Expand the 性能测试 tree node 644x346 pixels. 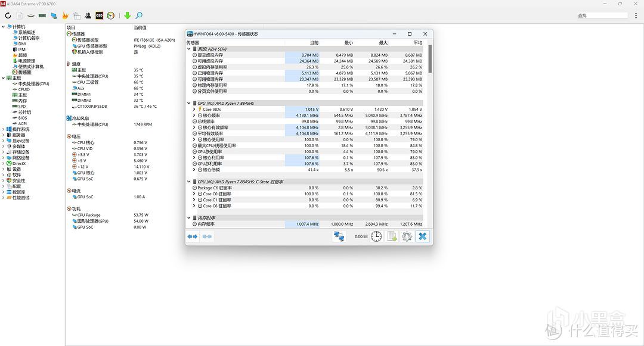click(4, 198)
